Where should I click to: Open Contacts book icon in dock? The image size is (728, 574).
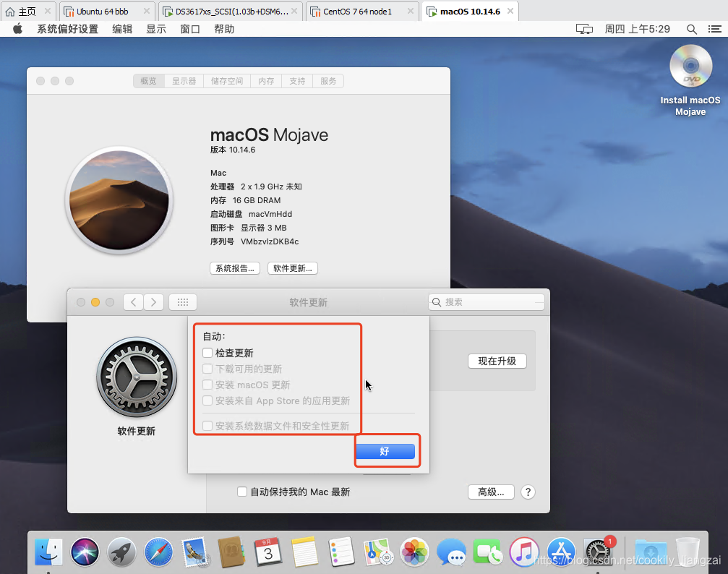(231, 552)
